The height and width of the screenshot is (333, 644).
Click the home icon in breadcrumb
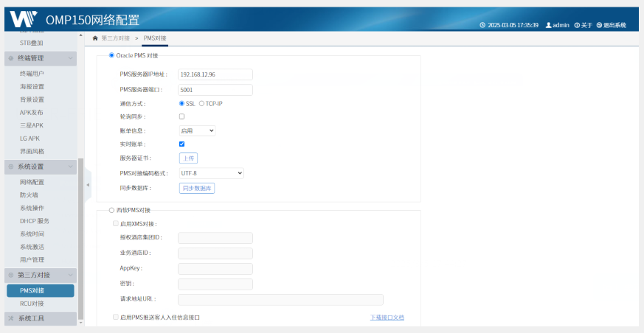[95, 38]
